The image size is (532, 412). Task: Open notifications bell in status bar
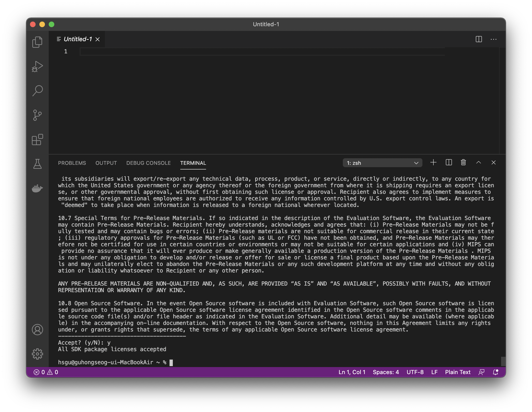point(495,372)
